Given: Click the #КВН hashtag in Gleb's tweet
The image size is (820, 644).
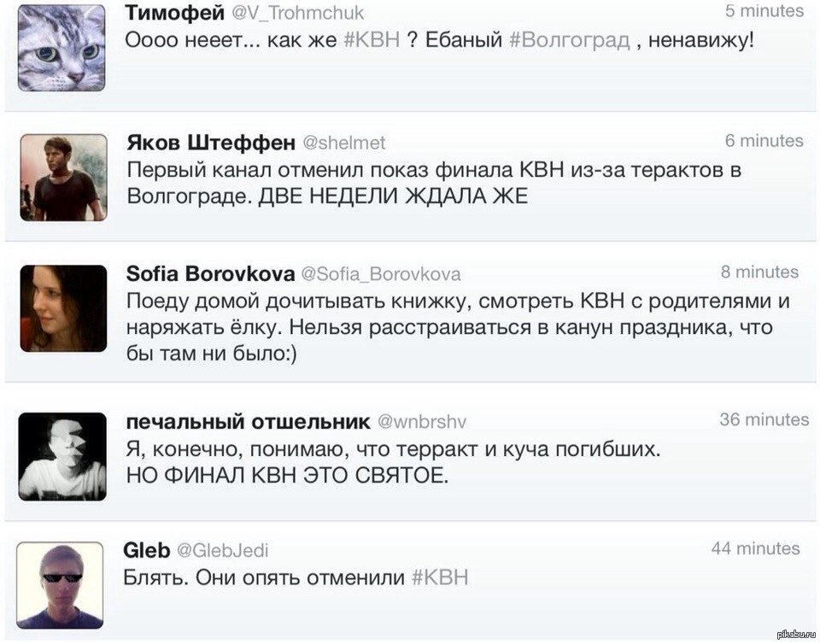Looking at the screenshot, I should pos(440,577).
